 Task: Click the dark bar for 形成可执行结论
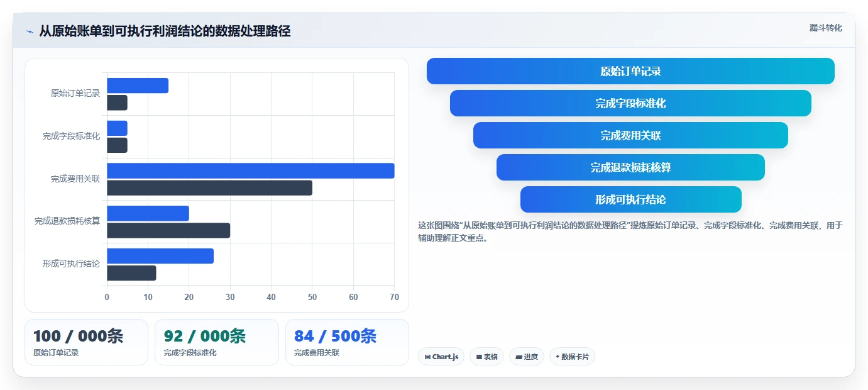(x=131, y=273)
